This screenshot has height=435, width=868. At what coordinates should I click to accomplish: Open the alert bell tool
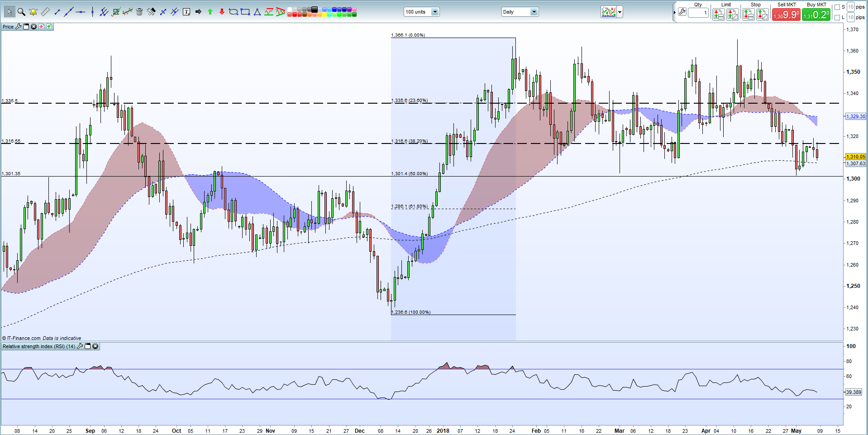click(x=33, y=12)
